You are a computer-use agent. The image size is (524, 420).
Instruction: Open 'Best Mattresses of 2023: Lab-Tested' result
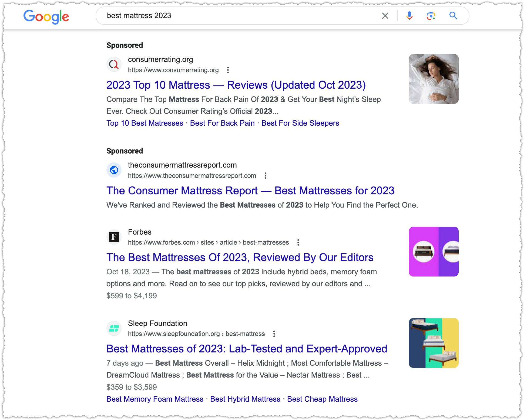click(247, 349)
